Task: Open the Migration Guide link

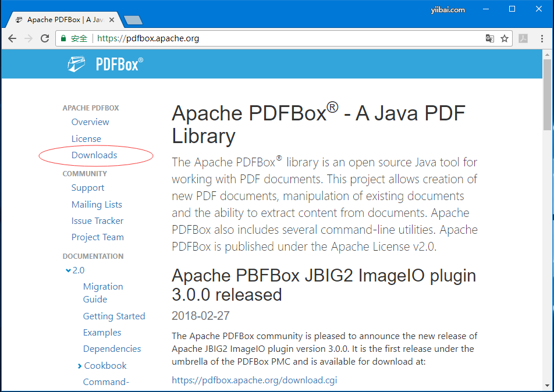Action: tap(103, 293)
